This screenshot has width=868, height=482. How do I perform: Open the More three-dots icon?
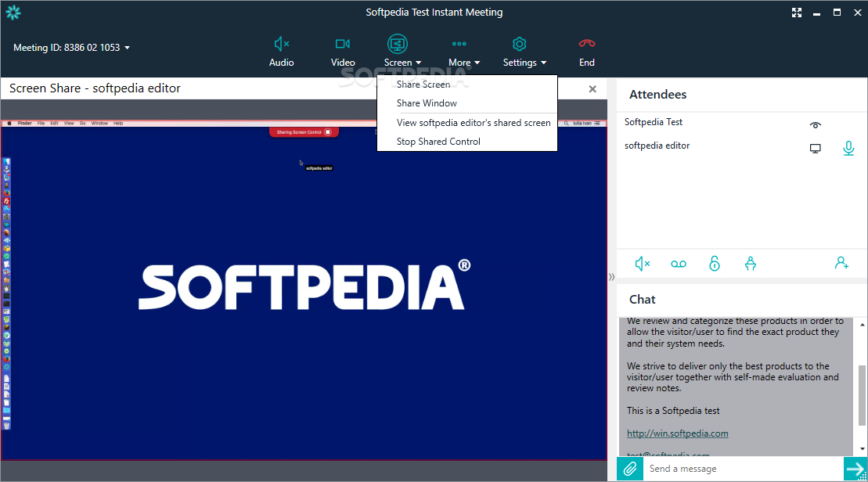click(x=459, y=44)
